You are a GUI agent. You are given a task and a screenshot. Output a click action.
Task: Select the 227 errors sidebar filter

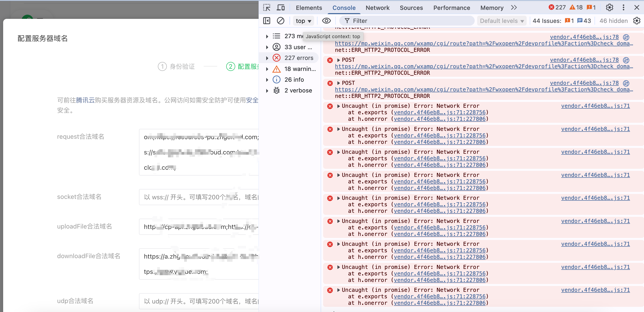(x=298, y=58)
